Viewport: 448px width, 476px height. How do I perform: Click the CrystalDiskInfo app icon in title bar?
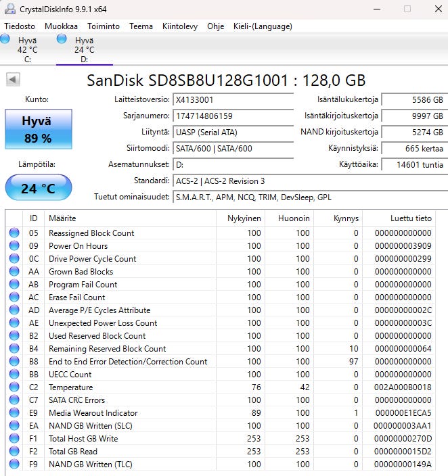(x=9, y=9)
